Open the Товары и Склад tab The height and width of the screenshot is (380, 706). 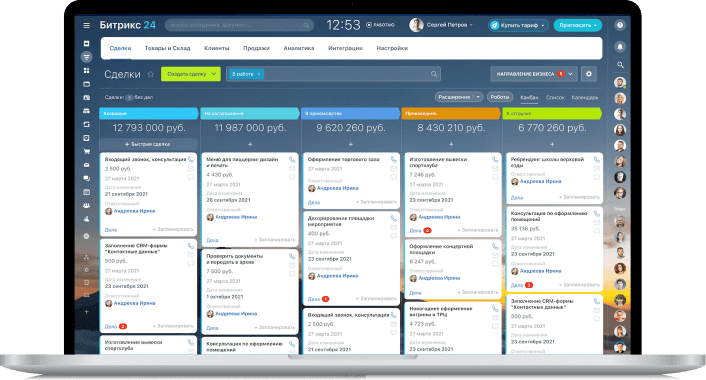pyautogui.click(x=167, y=48)
